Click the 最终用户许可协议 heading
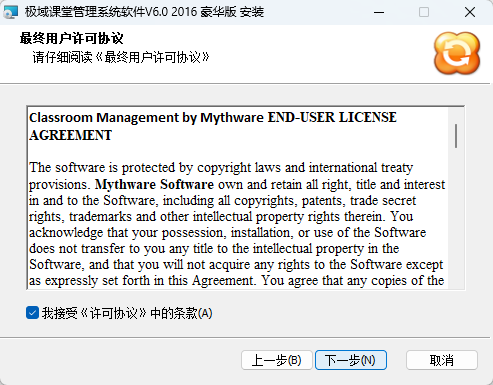This screenshot has height=385, width=493. click(72, 38)
